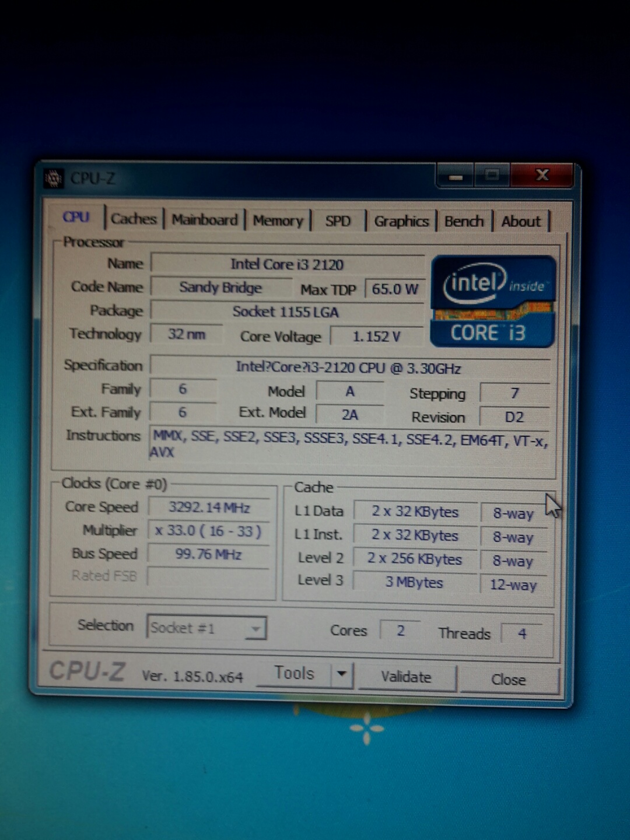Click the version text 'Ver. 1.85.0.x64'
Screen dimensions: 630x840
point(192,676)
